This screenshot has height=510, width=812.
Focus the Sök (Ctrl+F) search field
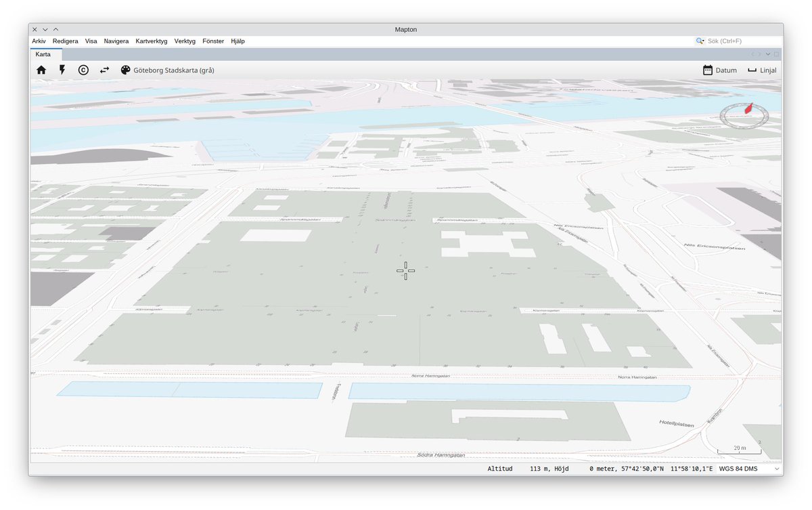click(x=742, y=41)
